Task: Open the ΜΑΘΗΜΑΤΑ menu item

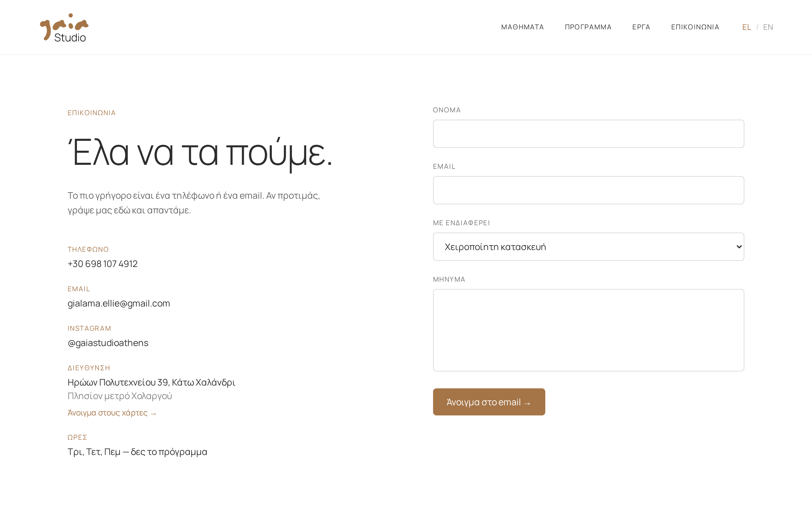Action: pyautogui.click(x=522, y=27)
